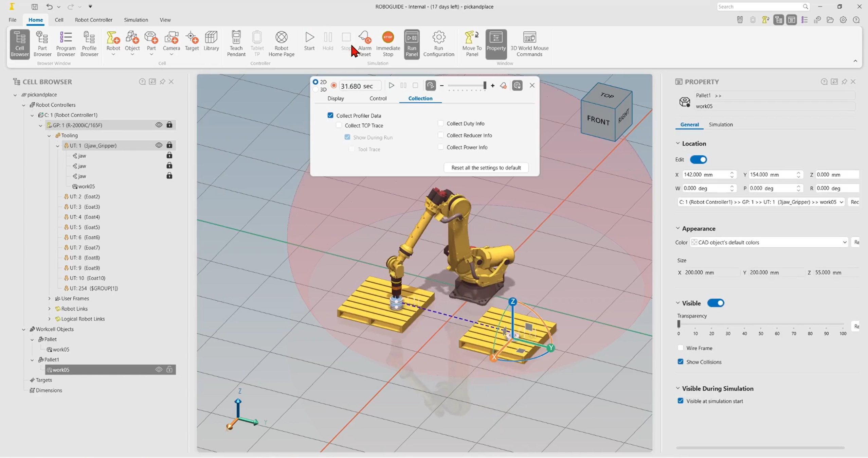868x458 pixels.
Task: Enable Collect Reducer Info
Action: (440, 135)
